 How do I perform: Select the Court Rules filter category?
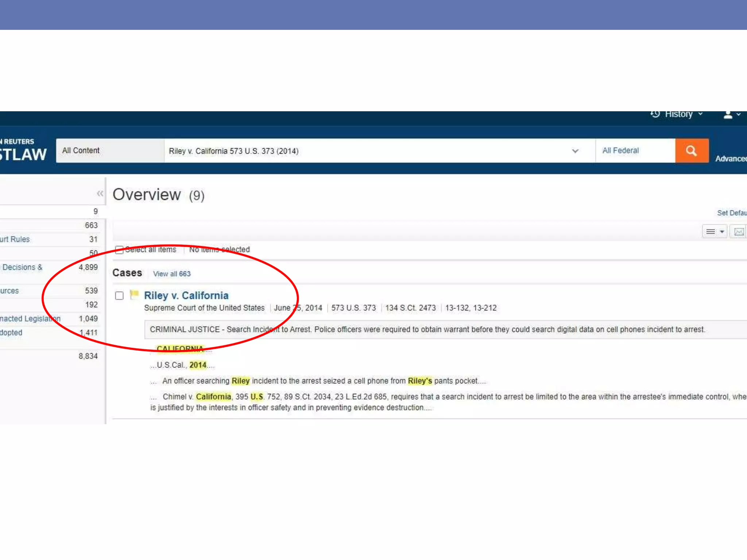tap(15, 240)
